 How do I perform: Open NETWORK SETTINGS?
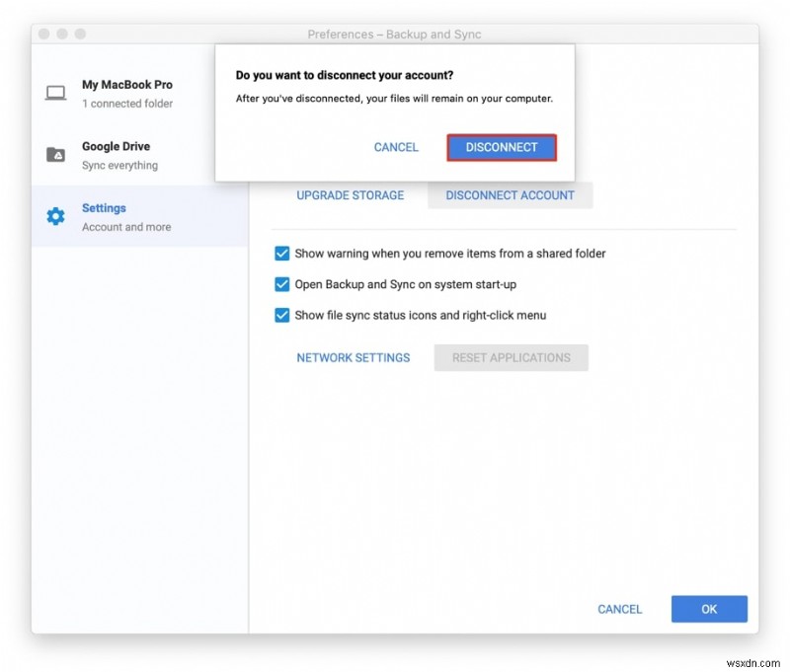[354, 357]
